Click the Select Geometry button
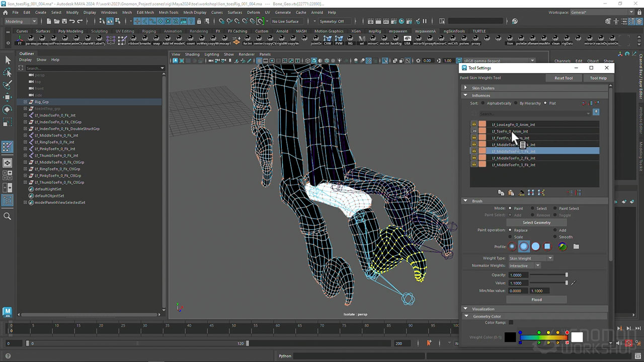Image resolution: width=644 pixels, height=362 pixels. 536,222
